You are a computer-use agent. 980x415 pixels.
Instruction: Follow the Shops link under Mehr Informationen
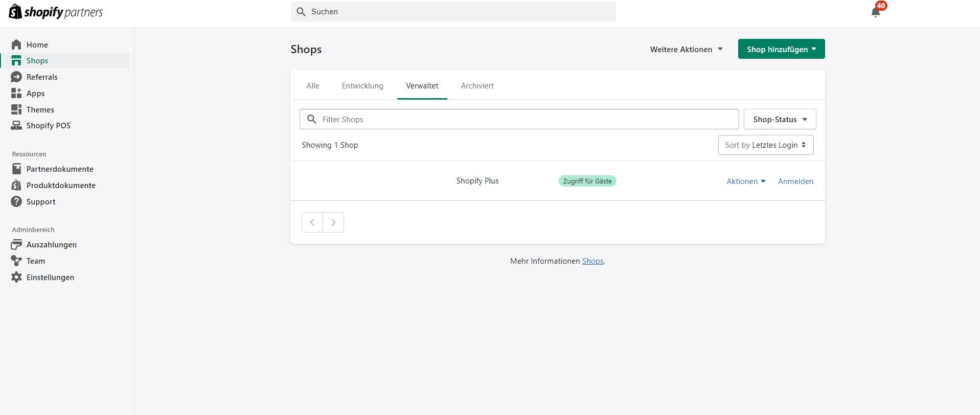tap(592, 261)
